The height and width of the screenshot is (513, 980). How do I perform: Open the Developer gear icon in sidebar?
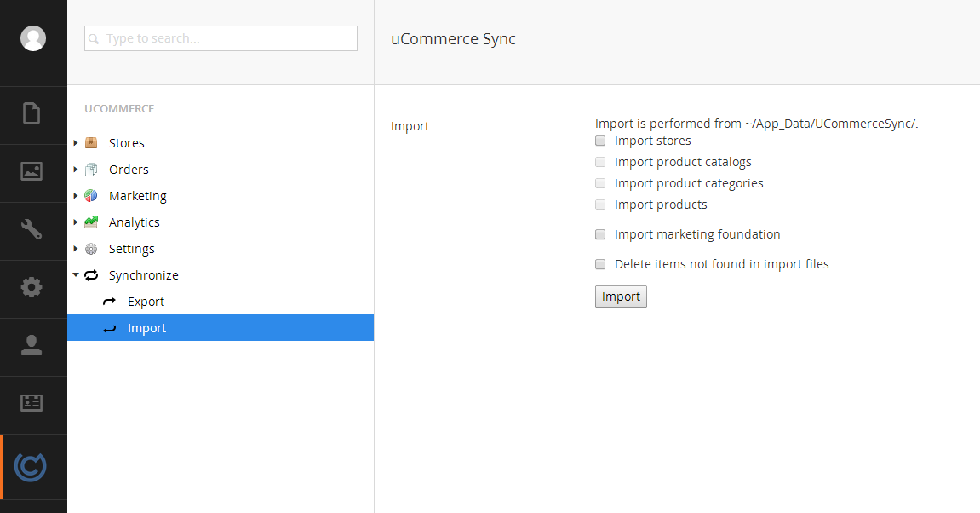32,287
